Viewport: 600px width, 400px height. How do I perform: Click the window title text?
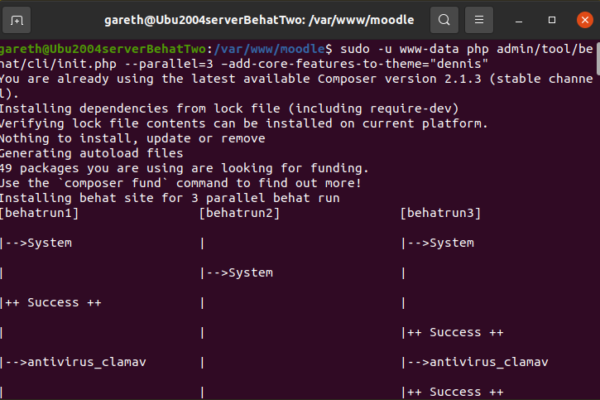click(x=259, y=20)
